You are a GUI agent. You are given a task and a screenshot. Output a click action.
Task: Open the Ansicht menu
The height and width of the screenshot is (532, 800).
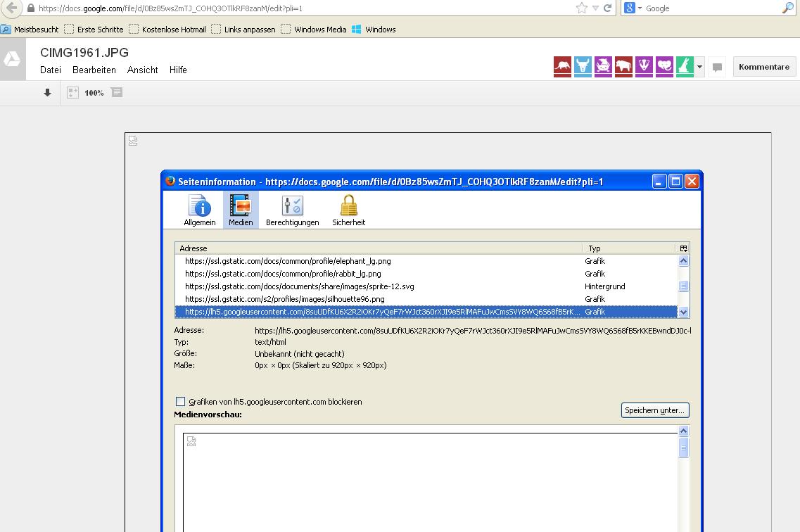tap(142, 70)
